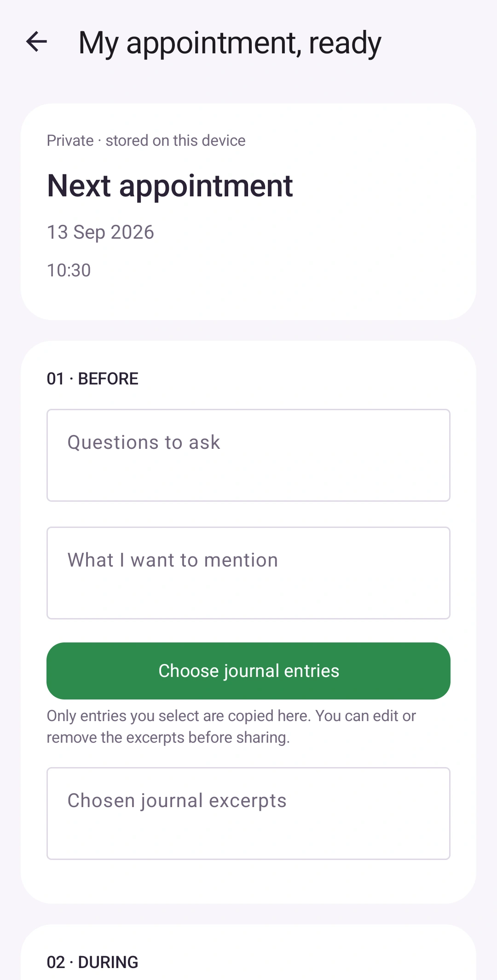This screenshot has width=497, height=980.
Task: Click 'remove the excerpts before sharing' text line
Action: coord(168,738)
